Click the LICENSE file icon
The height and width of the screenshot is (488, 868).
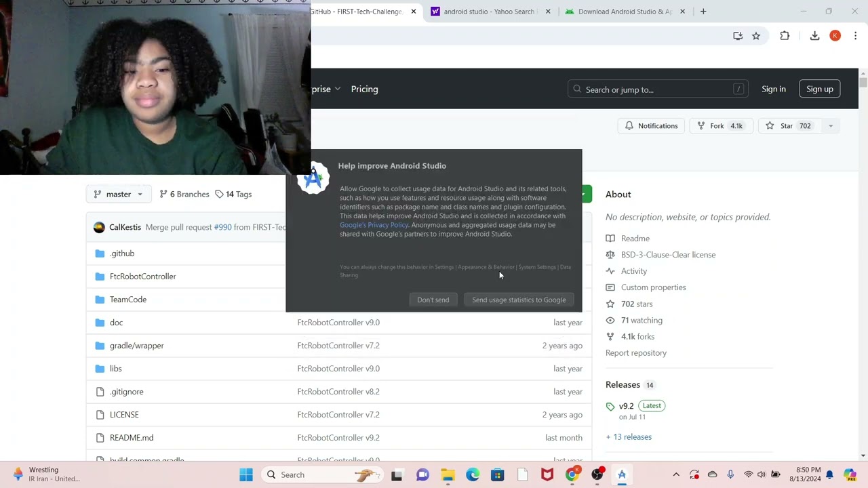coord(100,415)
